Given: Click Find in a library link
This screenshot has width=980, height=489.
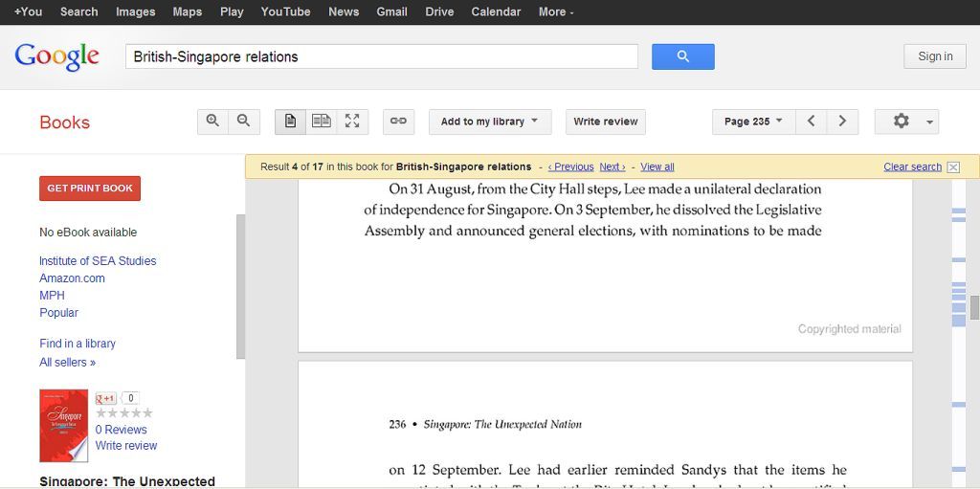Looking at the screenshot, I should click(78, 344).
